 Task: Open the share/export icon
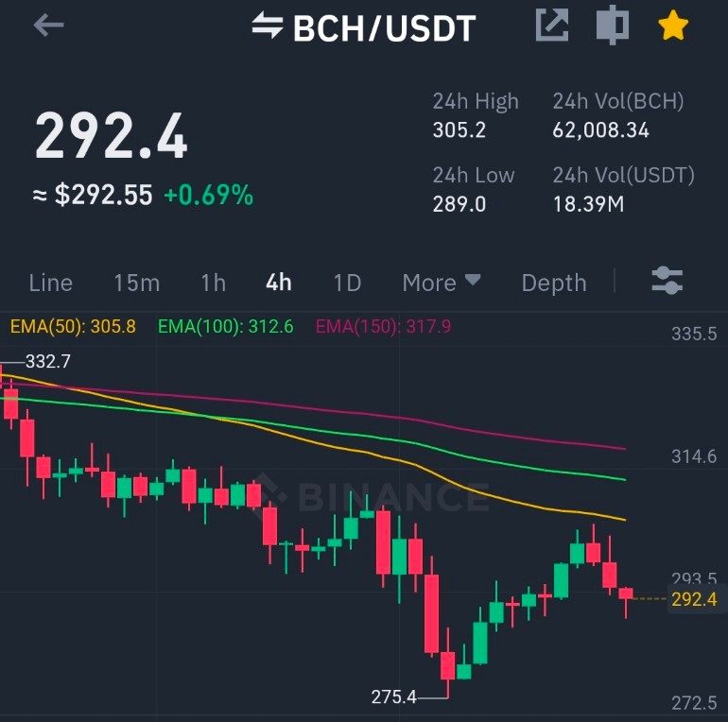(x=552, y=26)
